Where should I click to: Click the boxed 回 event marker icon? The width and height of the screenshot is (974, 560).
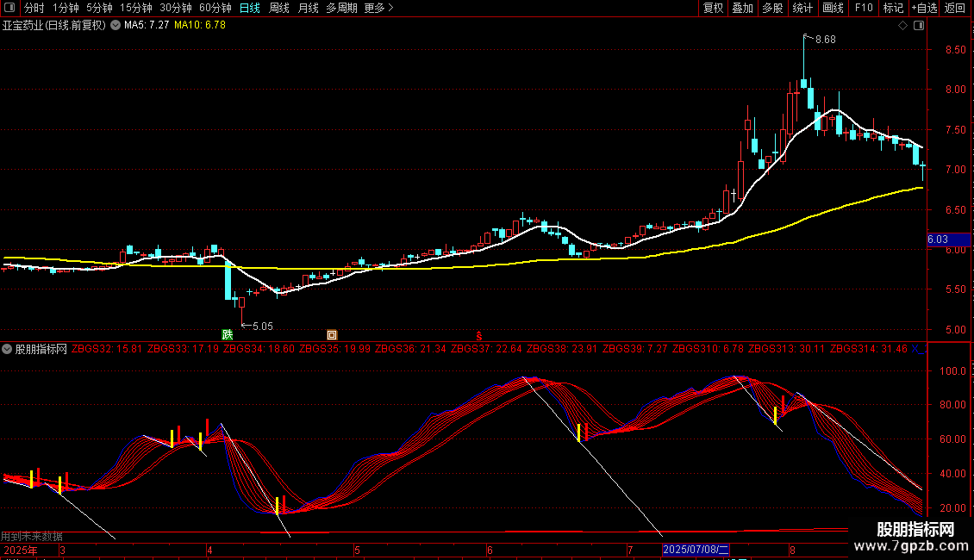pyautogui.click(x=332, y=334)
